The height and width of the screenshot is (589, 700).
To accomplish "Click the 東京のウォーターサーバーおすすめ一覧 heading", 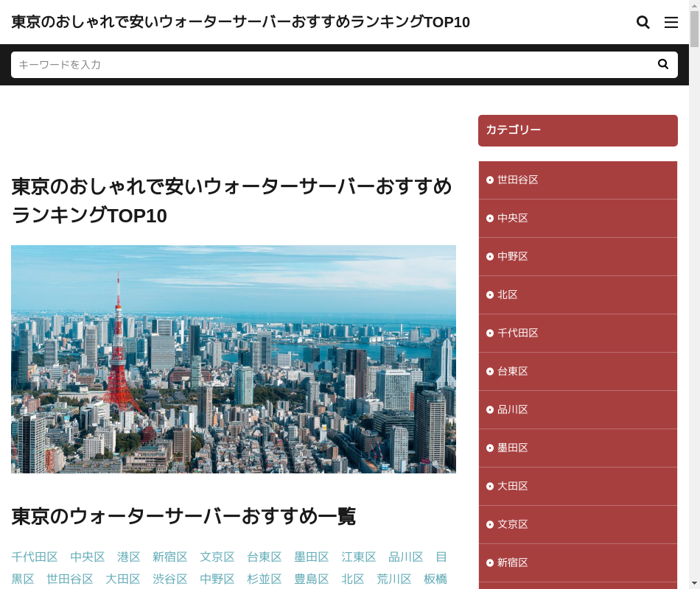I will click(x=183, y=516).
